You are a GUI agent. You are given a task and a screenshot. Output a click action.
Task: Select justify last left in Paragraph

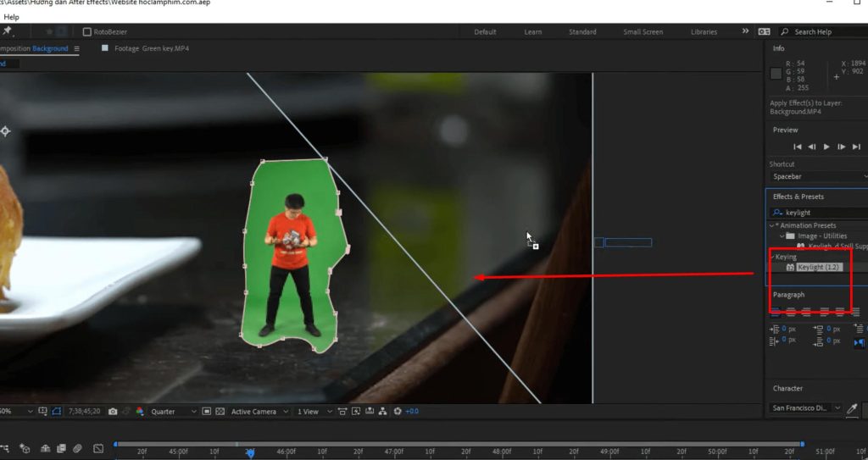click(824, 312)
